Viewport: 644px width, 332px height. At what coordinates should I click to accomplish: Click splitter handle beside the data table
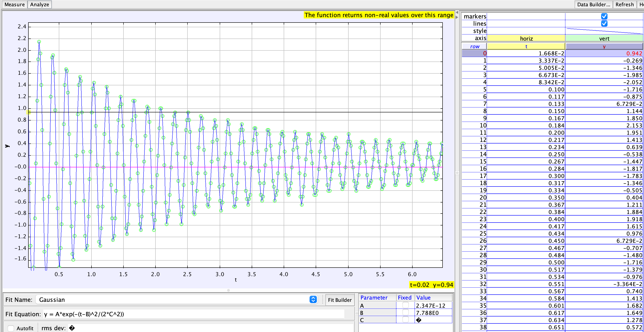tap(457, 173)
